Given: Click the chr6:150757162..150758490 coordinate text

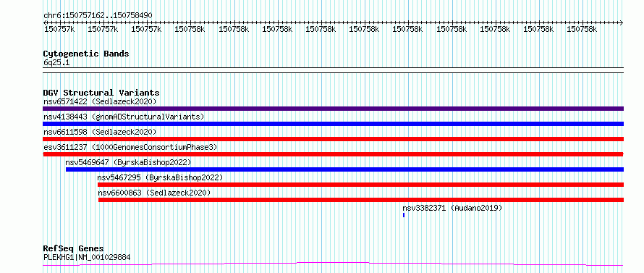Looking at the screenshot, I should 98,16.
